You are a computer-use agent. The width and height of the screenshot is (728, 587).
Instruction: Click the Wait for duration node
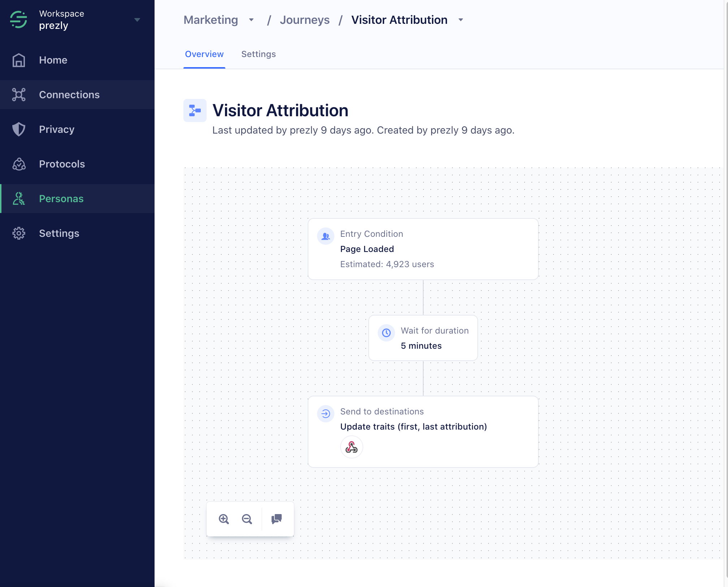(423, 338)
